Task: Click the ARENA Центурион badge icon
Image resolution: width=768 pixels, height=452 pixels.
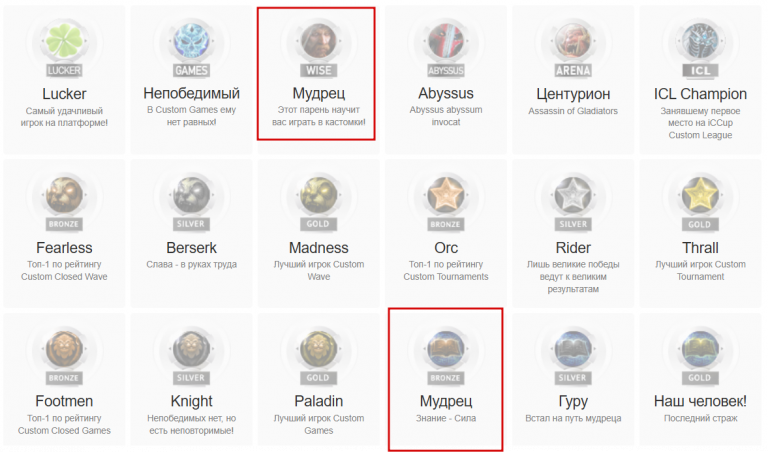Action: pyautogui.click(x=573, y=41)
